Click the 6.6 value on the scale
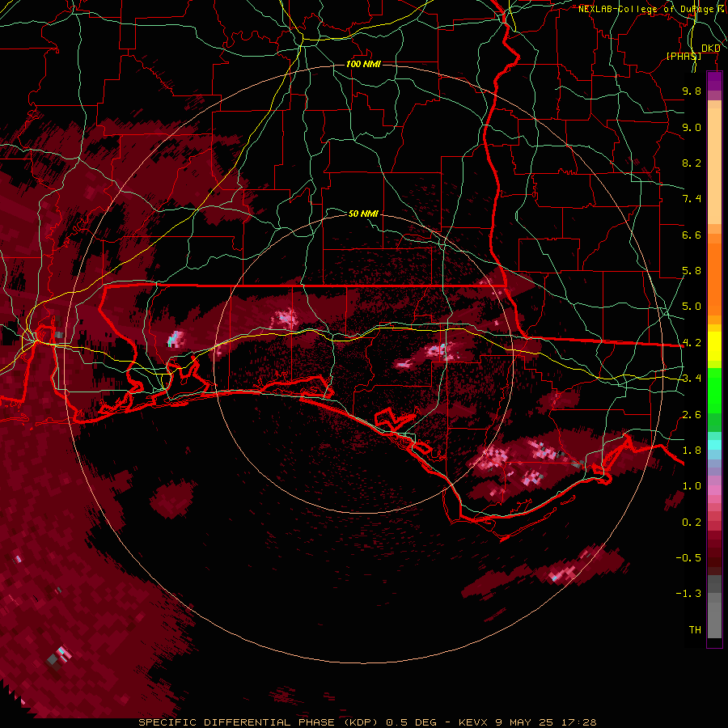 (692, 235)
